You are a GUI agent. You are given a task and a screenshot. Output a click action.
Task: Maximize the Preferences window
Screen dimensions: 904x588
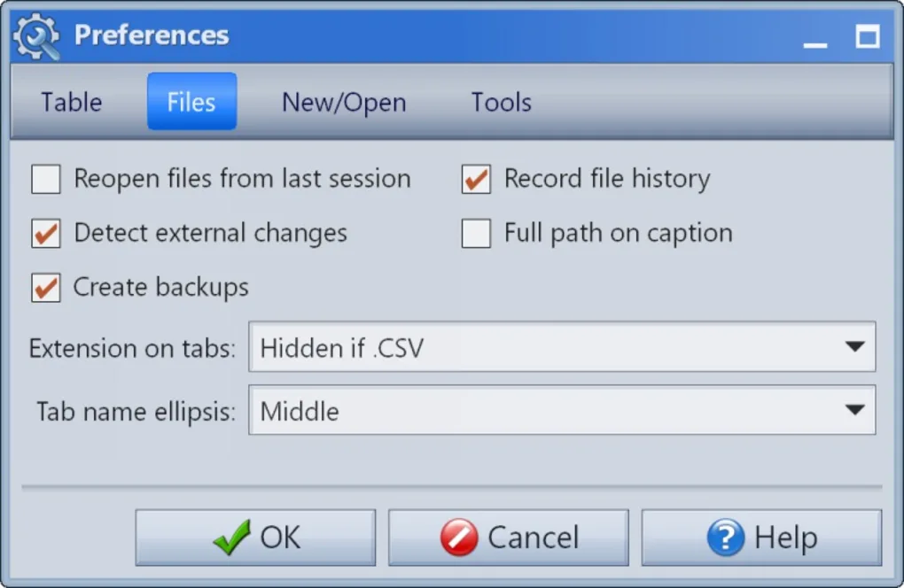pyautogui.click(x=867, y=36)
